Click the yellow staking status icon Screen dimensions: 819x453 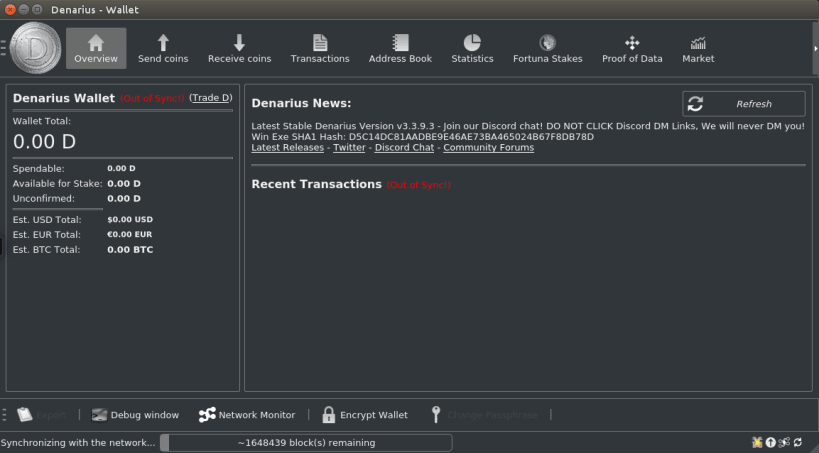tap(757, 443)
